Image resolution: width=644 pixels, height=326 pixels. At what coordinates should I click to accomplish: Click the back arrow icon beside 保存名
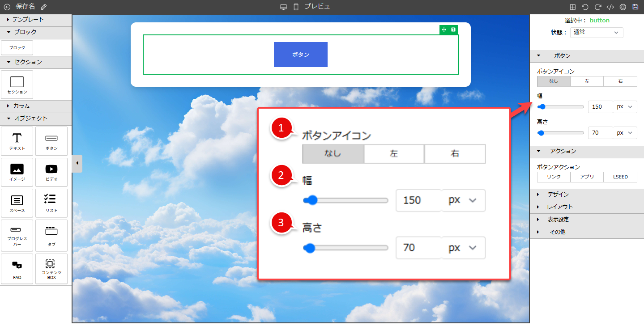[7, 7]
